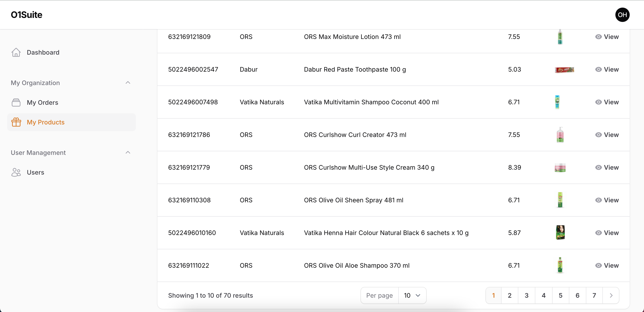Click barcode 632169111022
644x312 pixels.
coord(189,265)
